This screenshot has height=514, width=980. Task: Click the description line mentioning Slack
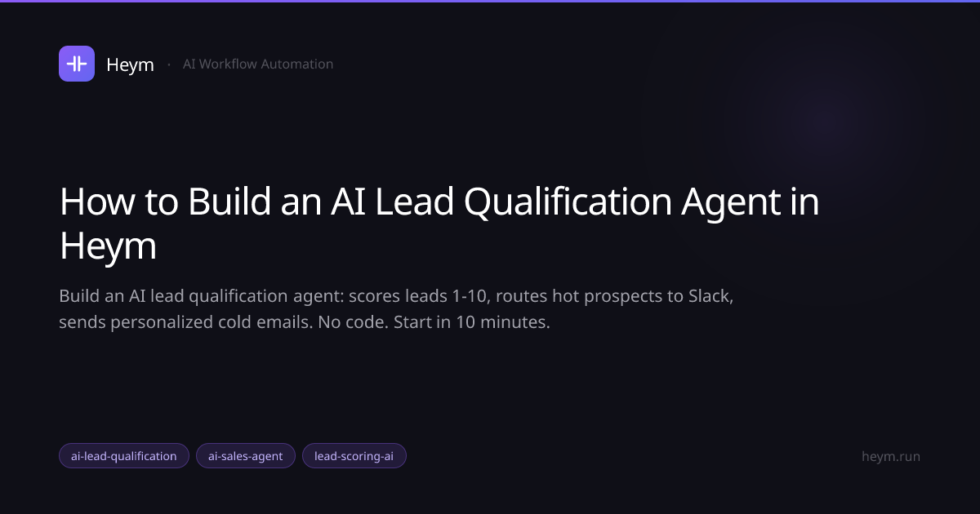pos(396,295)
